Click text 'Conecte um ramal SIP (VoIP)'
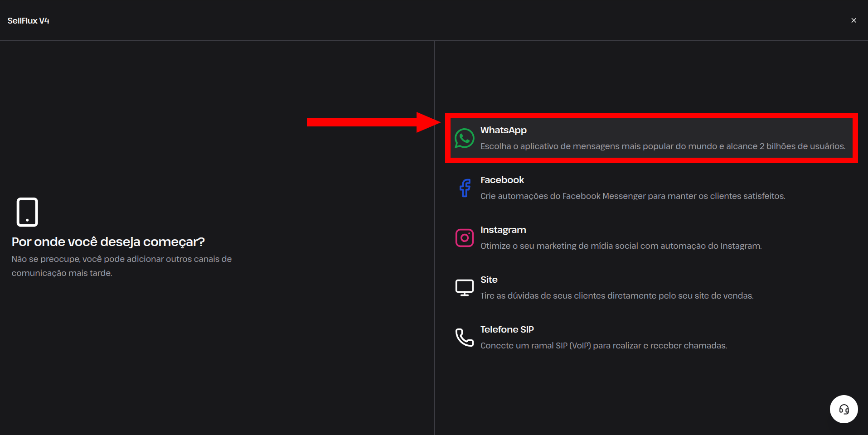The height and width of the screenshot is (435, 868). pyautogui.click(x=536, y=346)
